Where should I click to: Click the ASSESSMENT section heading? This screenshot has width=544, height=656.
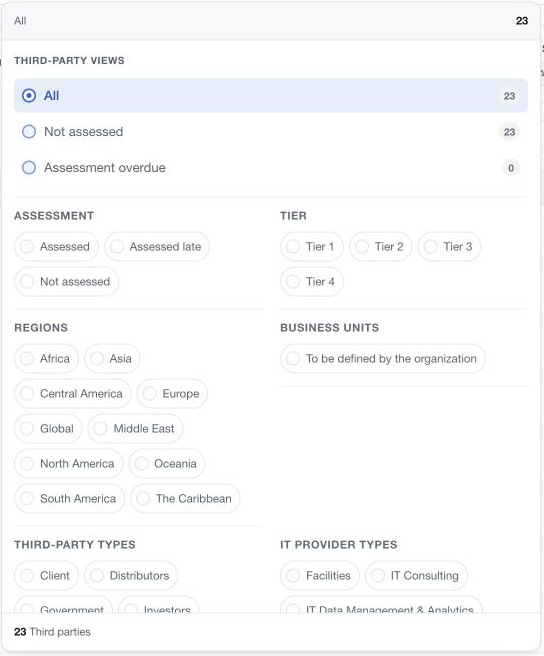click(54, 216)
